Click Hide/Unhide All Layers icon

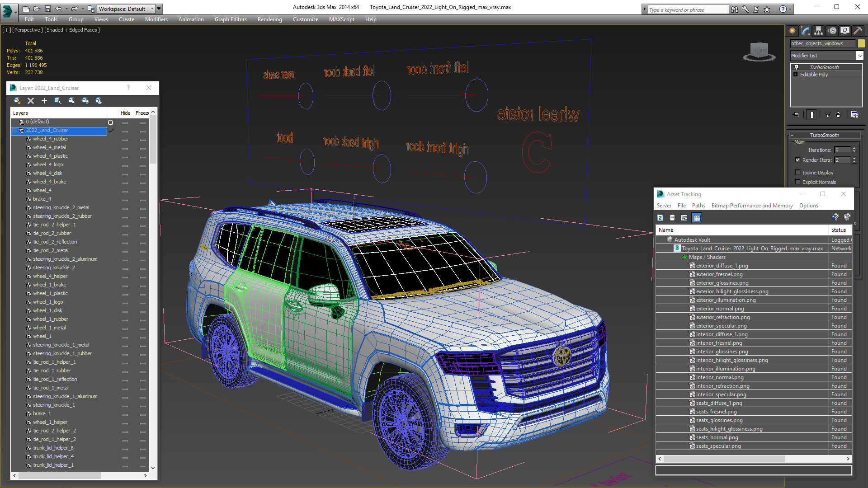[x=85, y=101]
